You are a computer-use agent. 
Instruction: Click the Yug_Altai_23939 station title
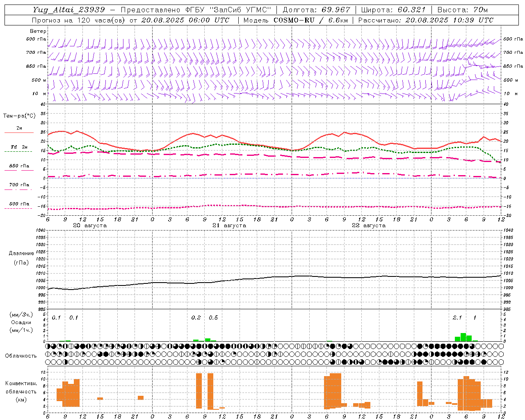(x=69, y=10)
